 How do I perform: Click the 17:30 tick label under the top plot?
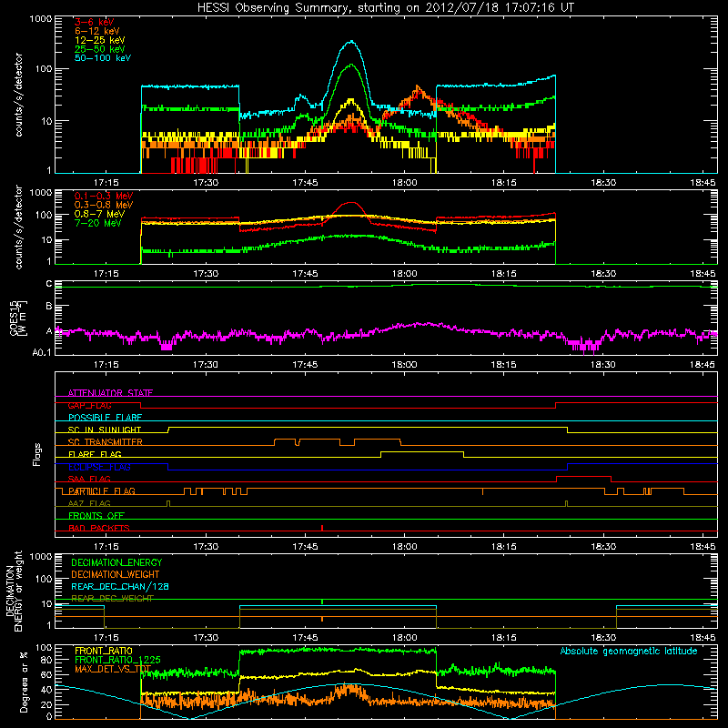[x=206, y=183]
